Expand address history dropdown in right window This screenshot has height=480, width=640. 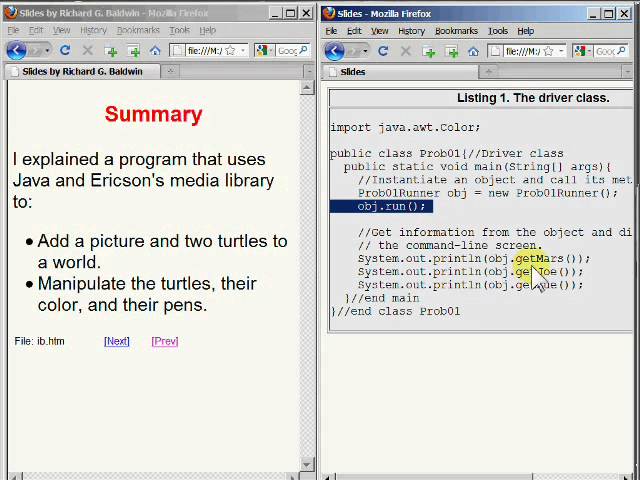(561, 51)
